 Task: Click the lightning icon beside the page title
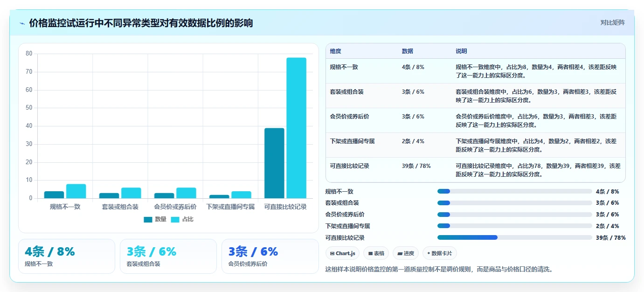point(22,23)
